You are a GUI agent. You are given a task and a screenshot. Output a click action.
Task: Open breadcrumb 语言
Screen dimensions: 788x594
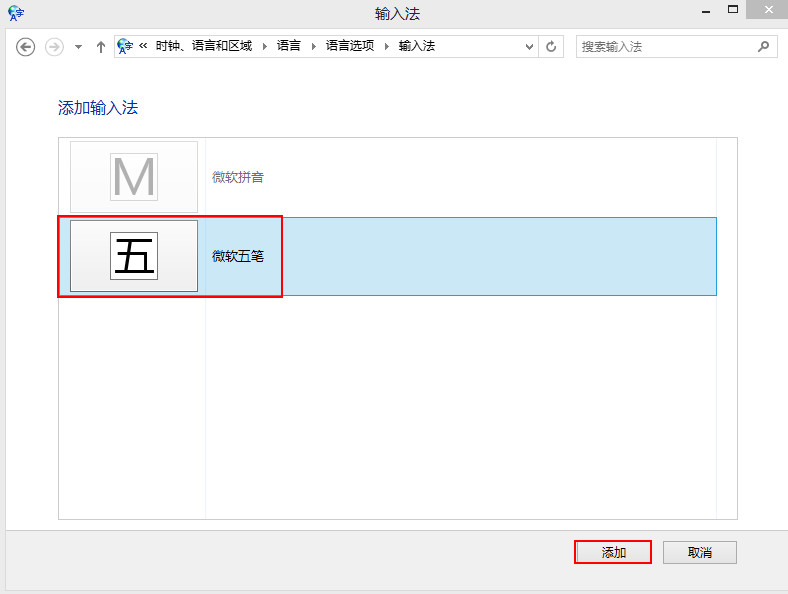[288, 46]
